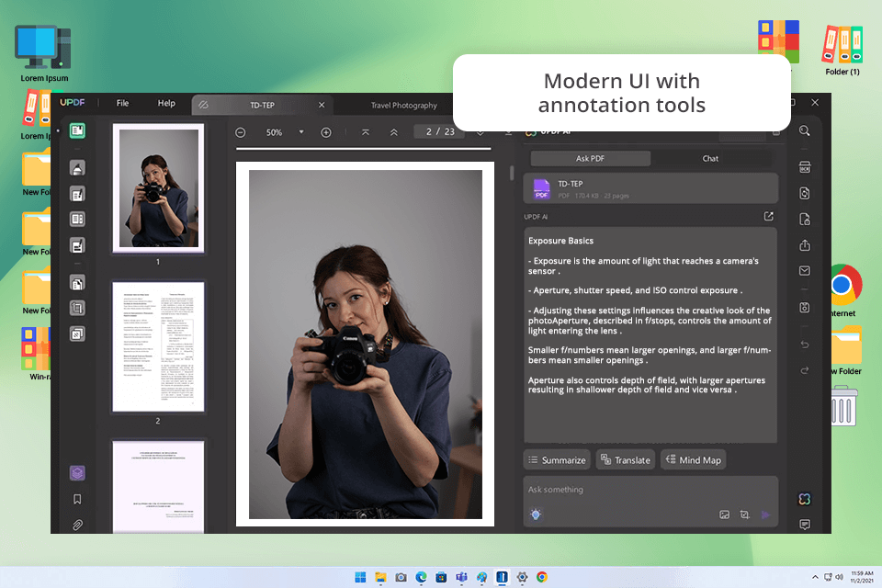
Task: Jump to first page arrow icon
Action: 366,132
